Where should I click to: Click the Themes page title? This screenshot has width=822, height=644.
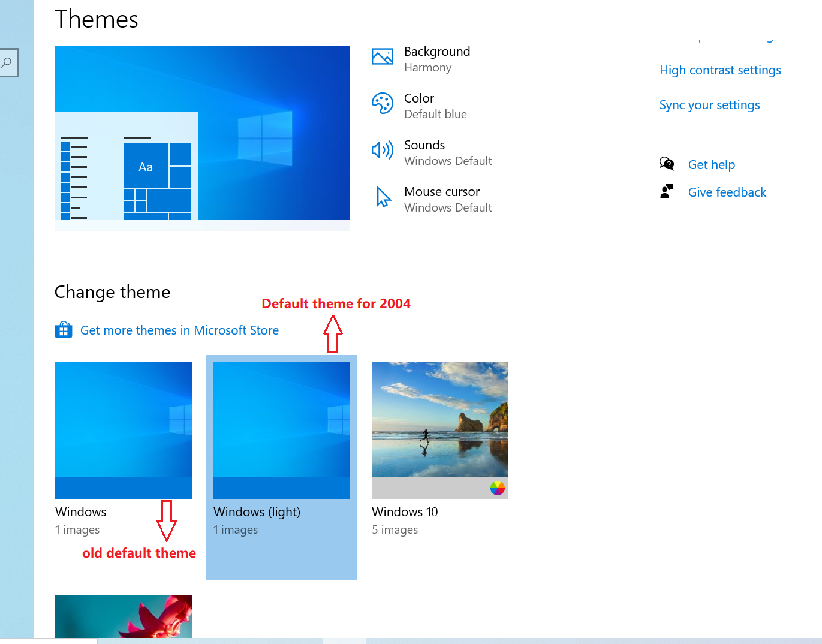(x=97, y=19)
